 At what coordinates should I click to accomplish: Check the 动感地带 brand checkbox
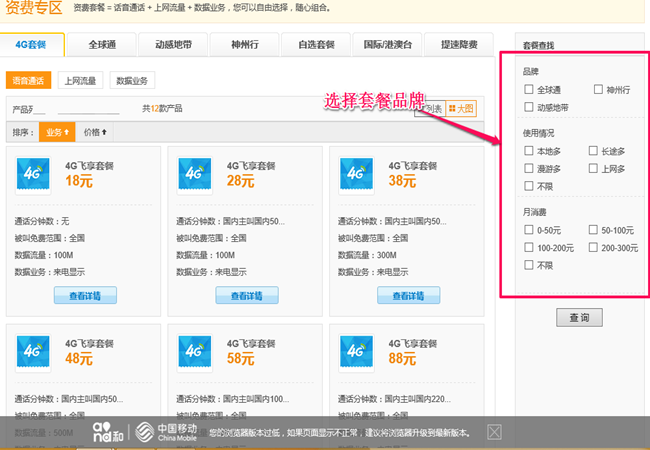529,107
